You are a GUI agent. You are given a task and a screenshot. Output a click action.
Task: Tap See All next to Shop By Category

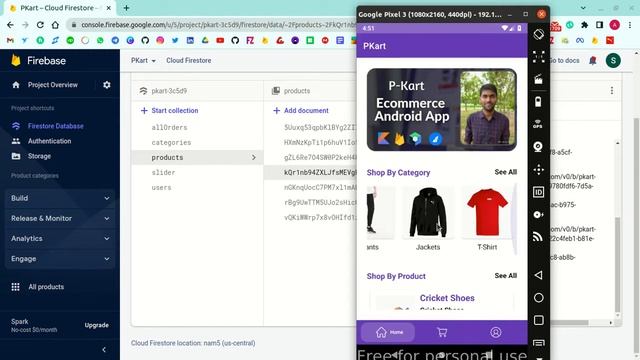(x=505, y=172)
